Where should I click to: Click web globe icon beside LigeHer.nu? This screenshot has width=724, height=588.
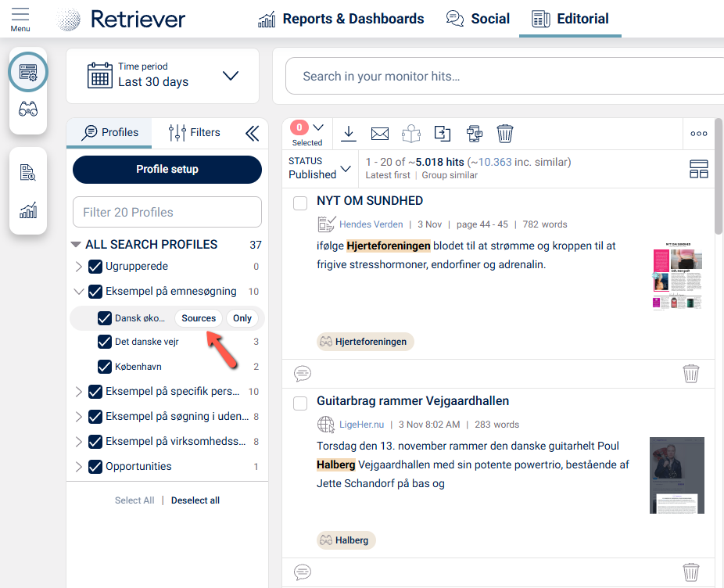coord(326,424)
